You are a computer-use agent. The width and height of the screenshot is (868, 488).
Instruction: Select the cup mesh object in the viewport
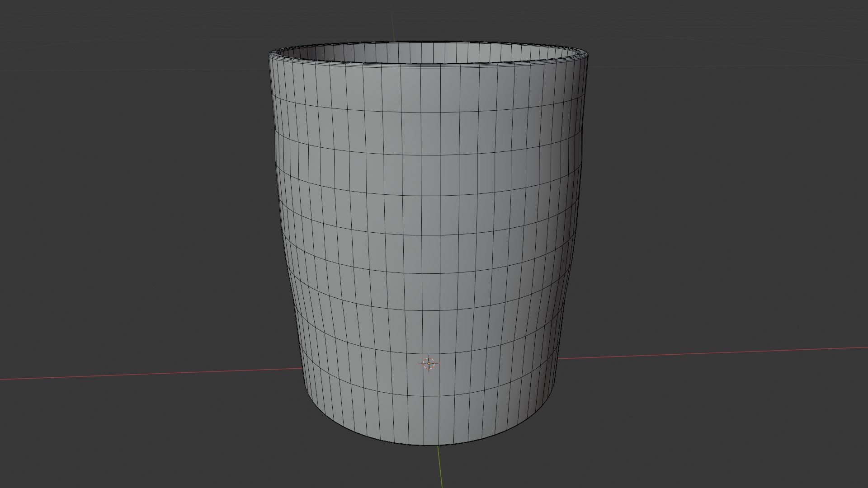click(428, 244)
